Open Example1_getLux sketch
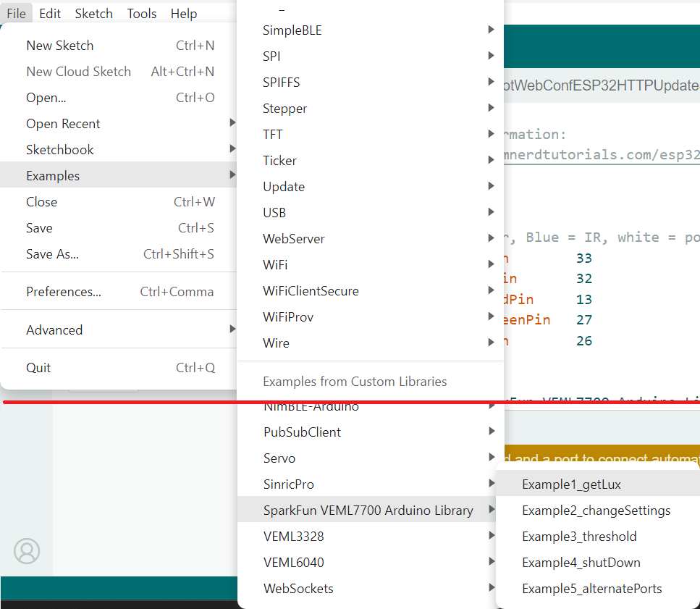The height and width of the screenshot is (609, 700). pyautogui.click(x=598, y=484)
